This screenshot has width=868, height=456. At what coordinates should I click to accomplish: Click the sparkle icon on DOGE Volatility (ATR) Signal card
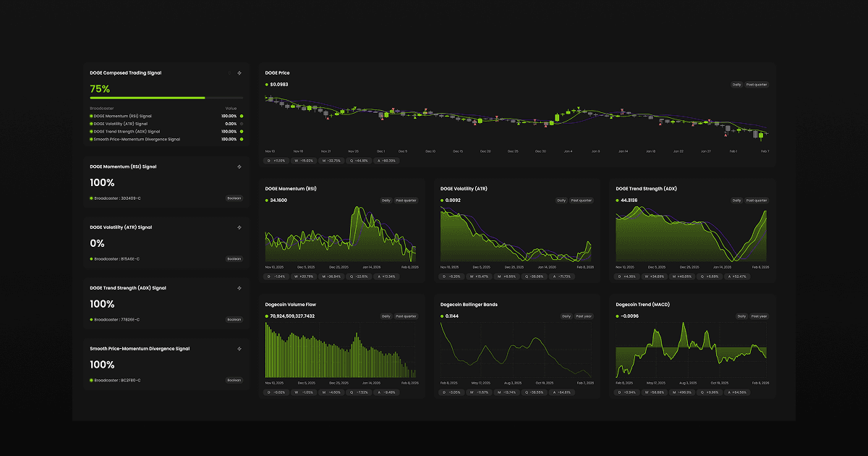click(239, 227)
